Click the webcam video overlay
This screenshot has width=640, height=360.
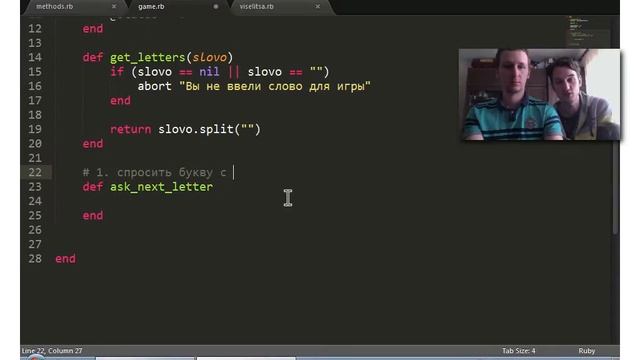[539, 95]
